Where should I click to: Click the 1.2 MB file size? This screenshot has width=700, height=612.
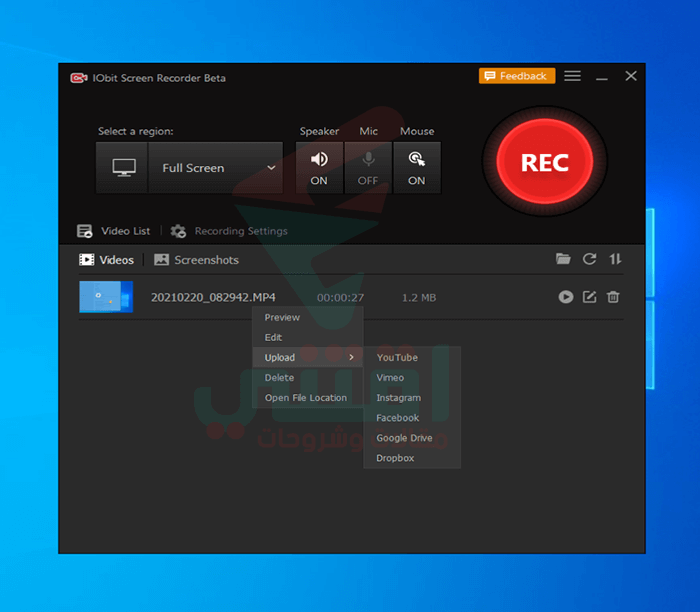click(x=419, y=298)
